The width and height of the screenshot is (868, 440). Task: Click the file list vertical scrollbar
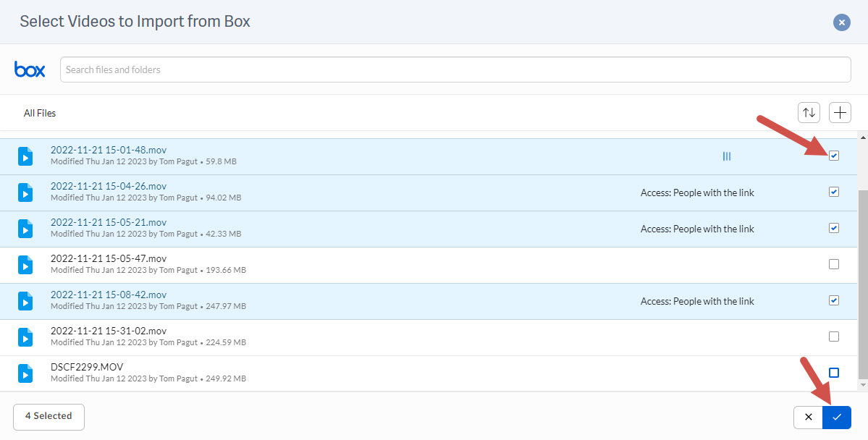pos(862,282)
